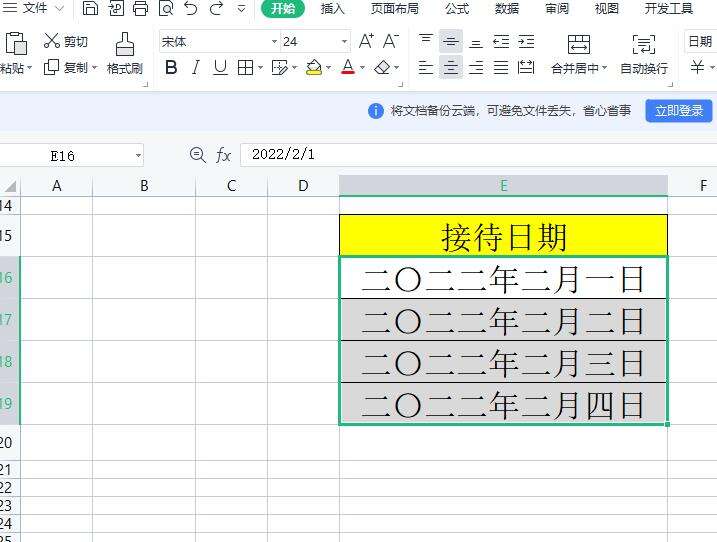This screenshot has width=717, height=542.
Task: Click the fill color bucket icon
Action: point(314,68)
